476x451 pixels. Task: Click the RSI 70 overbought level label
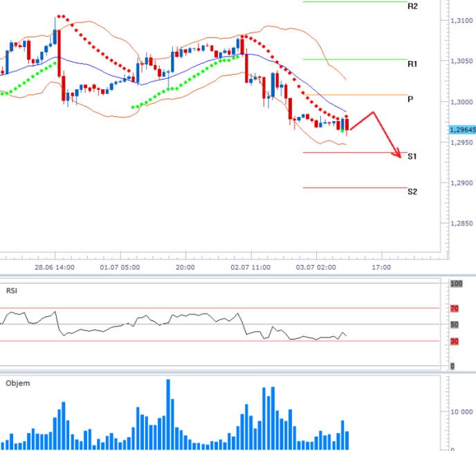pyautogui.click(x=455, y=309)
